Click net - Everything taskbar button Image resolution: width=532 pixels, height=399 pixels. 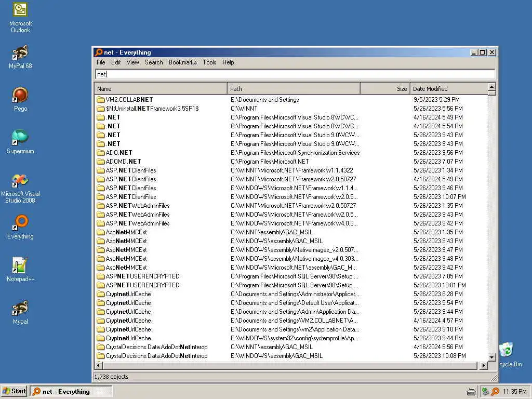(71, 392)
